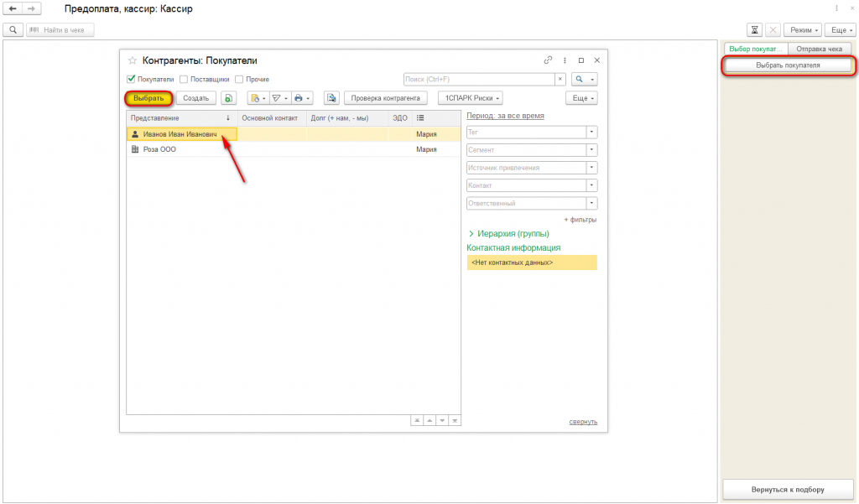Open the 1СПАРК Риски dropdown menu
The image size is (859, 504).
tap(471, 99)
